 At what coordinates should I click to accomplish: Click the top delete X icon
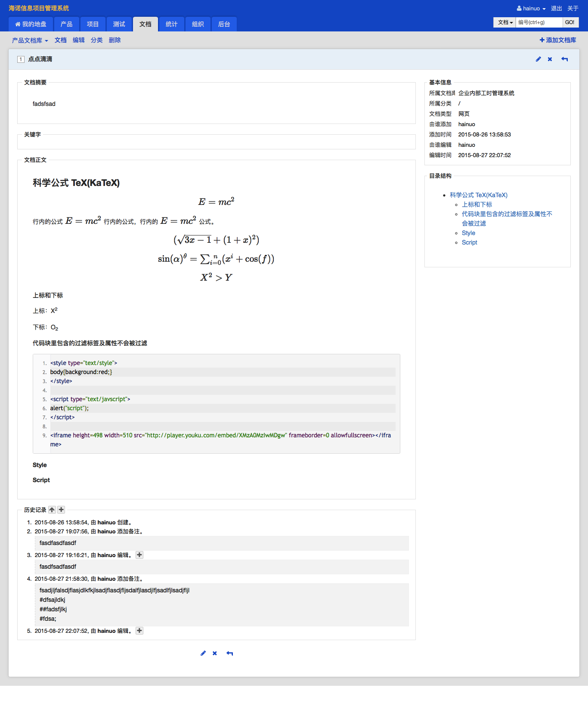[550, 59]
